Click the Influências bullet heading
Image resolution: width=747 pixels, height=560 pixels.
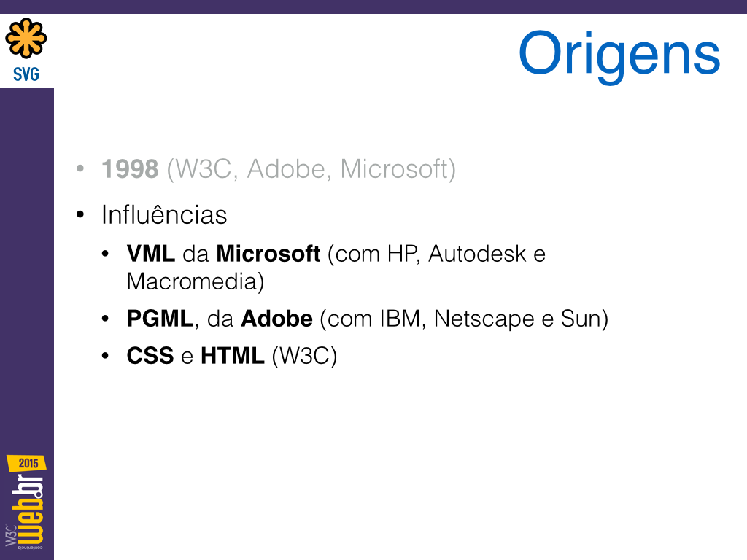click(164, 215)
